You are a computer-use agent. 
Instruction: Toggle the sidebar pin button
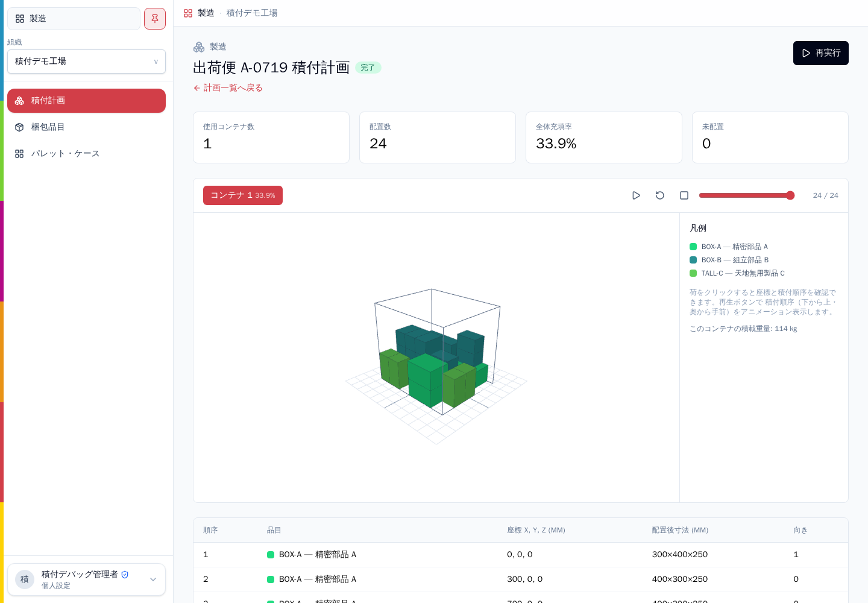point(155,19)
